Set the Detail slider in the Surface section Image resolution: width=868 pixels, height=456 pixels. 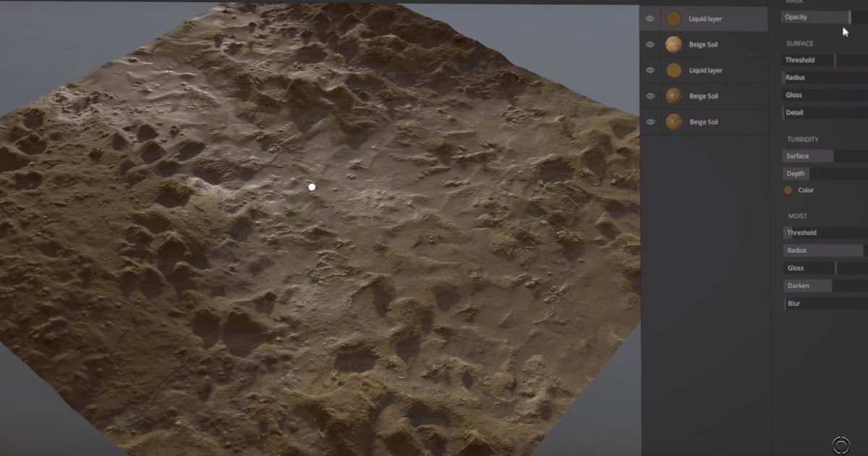point(825,112)
